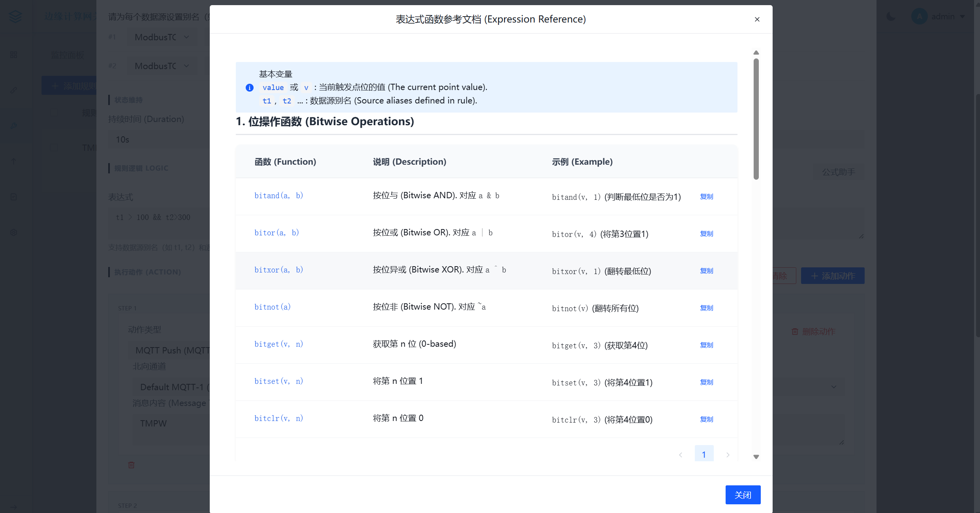Open the #1 ModbusTC data source dropdown
Image resolution: width=980 pixels, height=513 pixels.
(x=162, y=37)
